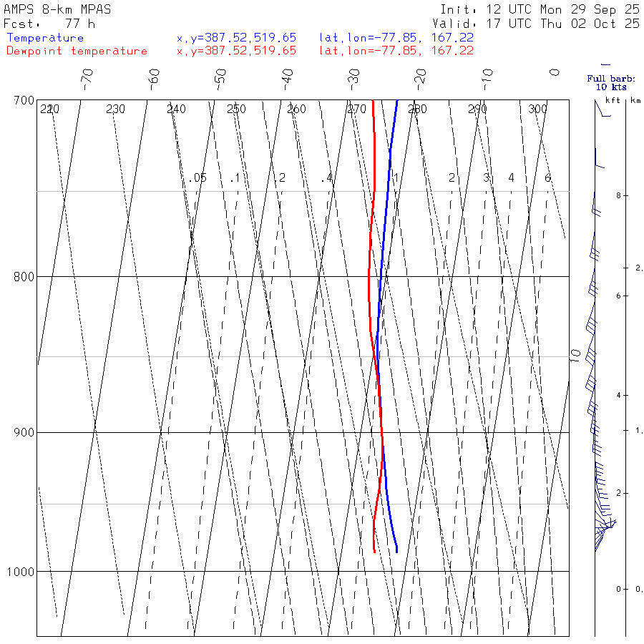Click the "3" mixing ratio label
This screenshot has height=644, width=644.
point(487,178)
